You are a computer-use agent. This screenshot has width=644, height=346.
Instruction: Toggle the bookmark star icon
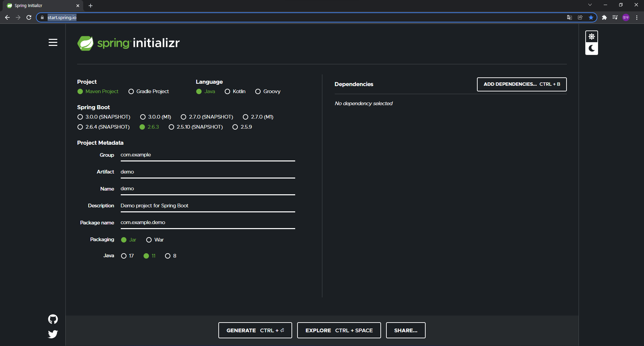pos(591,17)
